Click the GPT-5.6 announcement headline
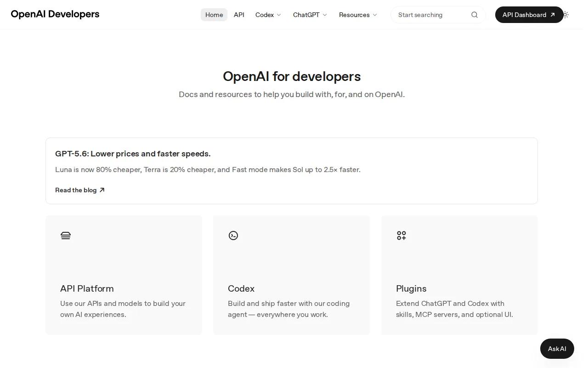This screenshot has height=368, width=588. point(133,154)
